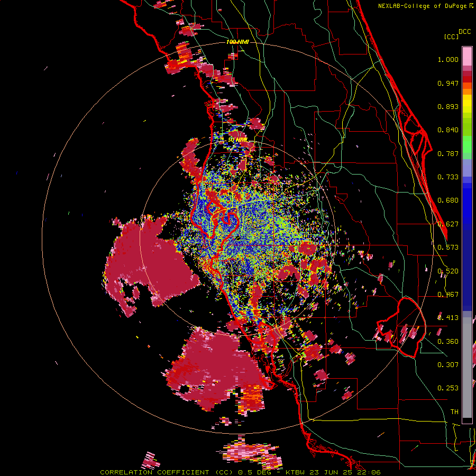This screenshot has width=476, height=476.
Task: Select the 0.520 scale value
Action: click(448, 271)
